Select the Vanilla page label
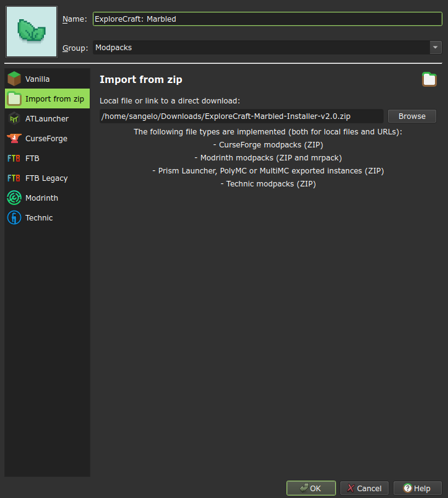 click(x=38, y=79)
